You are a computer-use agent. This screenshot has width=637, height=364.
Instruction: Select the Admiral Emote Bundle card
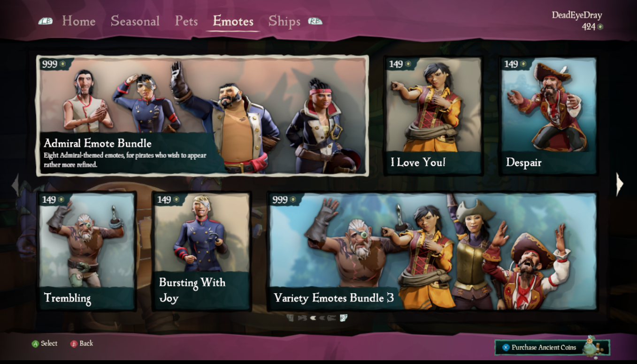pyautogui.click(x=202, y=115)
